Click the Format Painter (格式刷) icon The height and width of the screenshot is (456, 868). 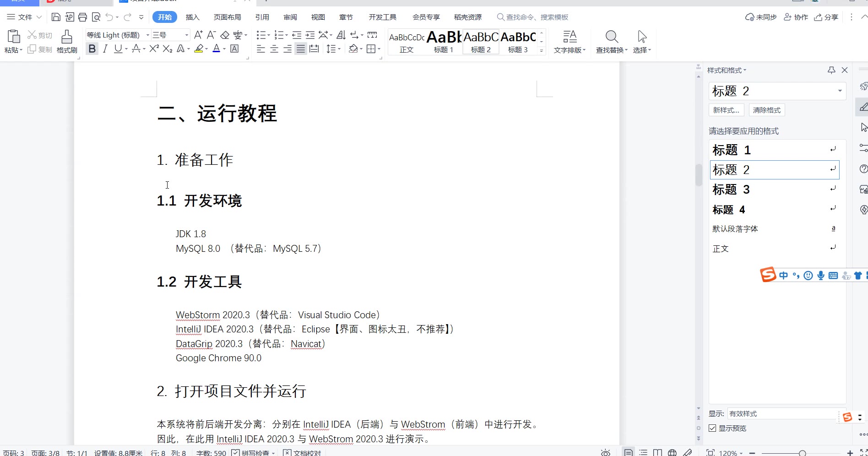click(x=67, y=37)
